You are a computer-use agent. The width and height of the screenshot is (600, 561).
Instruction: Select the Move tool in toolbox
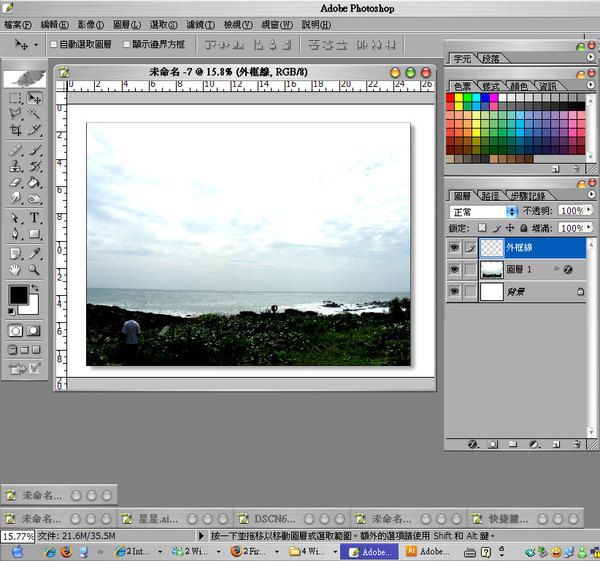(x=35, y=99)
